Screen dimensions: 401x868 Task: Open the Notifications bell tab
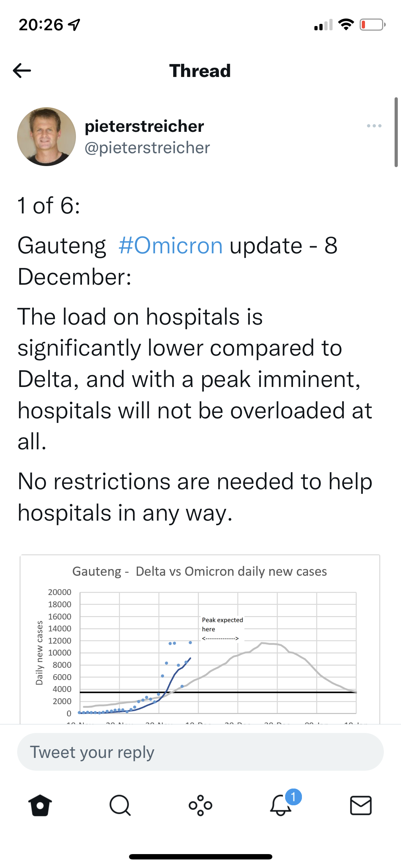281,805
